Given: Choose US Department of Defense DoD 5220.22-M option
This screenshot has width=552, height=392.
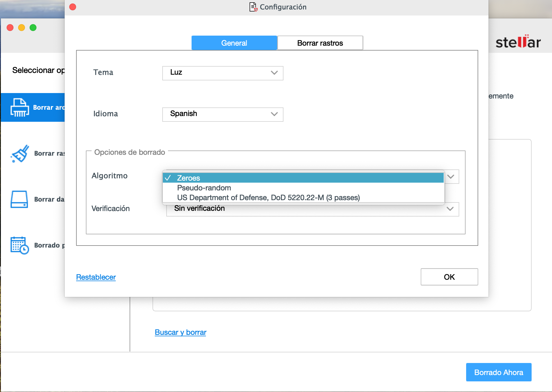Looking at the screenshot, I should 303,198.
